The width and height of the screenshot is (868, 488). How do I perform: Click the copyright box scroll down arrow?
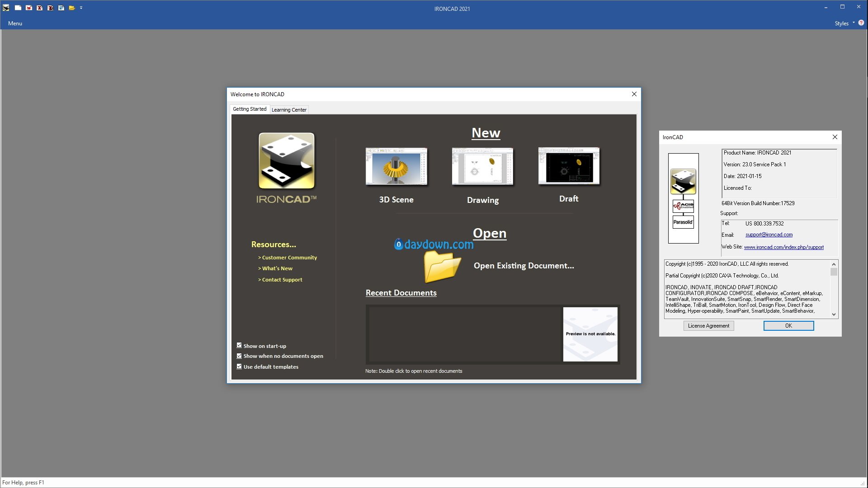tap(834, 314)
